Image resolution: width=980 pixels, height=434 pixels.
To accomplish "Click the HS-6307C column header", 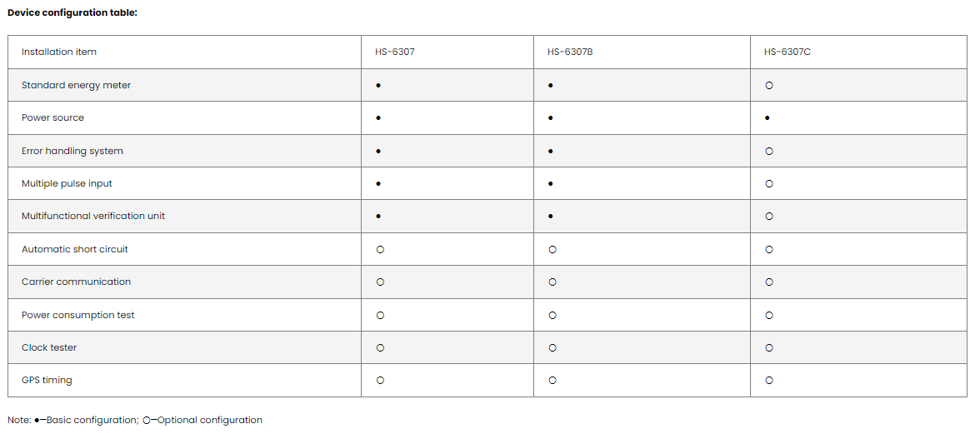I will click(x=787, y=52).
